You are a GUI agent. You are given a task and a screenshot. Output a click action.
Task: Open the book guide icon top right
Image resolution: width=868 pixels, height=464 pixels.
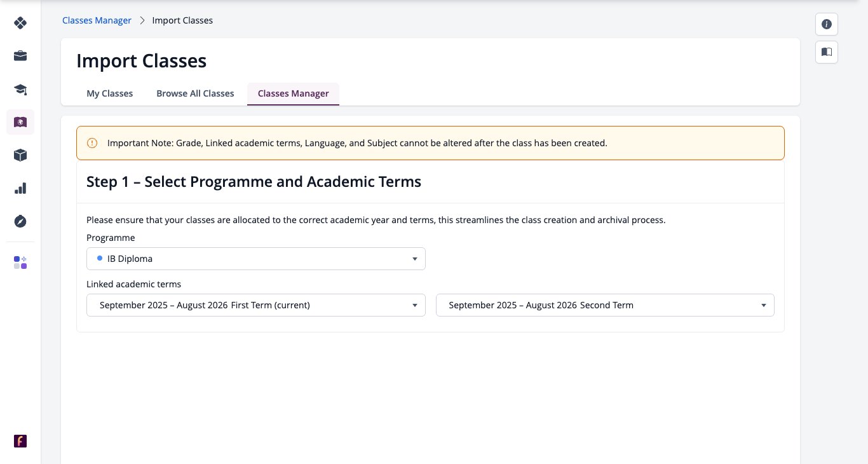point(827,52)
